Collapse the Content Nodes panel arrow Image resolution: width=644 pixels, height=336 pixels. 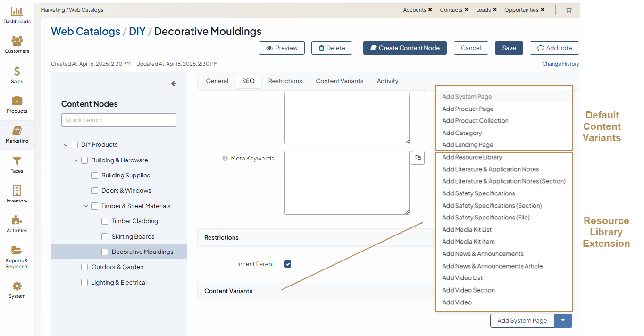[174, 84]
